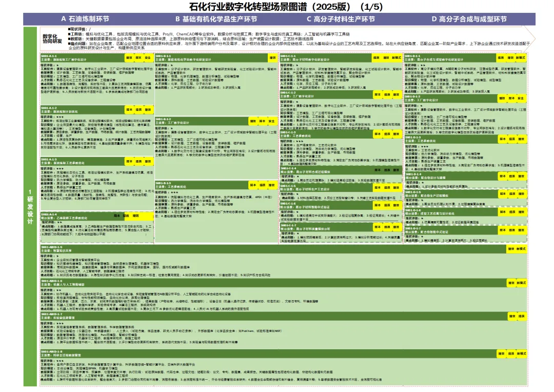Screen dimensions: 554x392
Task: Click the 降本 tag on card SH01-A-1-1
Action: tap(138, 57)
